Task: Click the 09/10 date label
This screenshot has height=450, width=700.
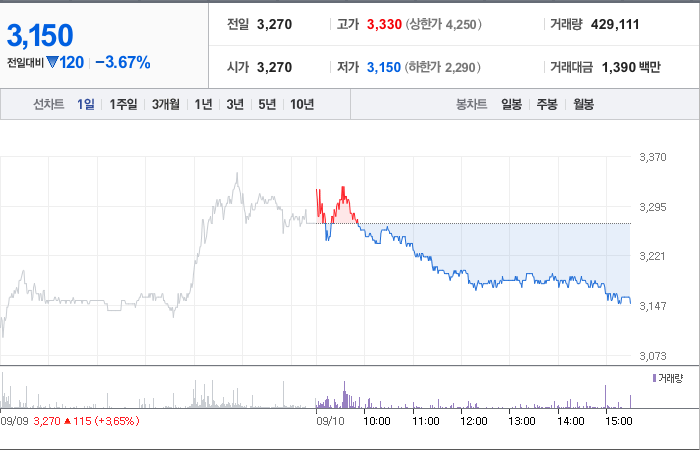Action: click(330, 421)
